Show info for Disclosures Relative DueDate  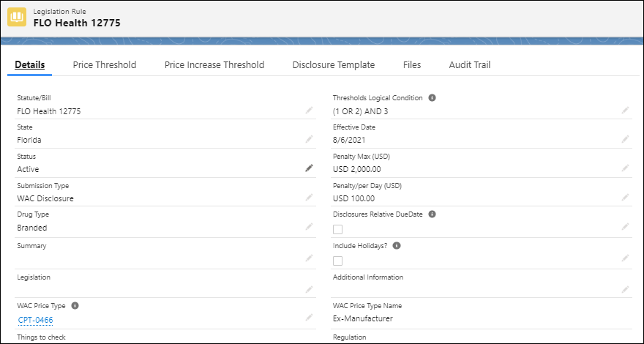[x=432, y=214]
